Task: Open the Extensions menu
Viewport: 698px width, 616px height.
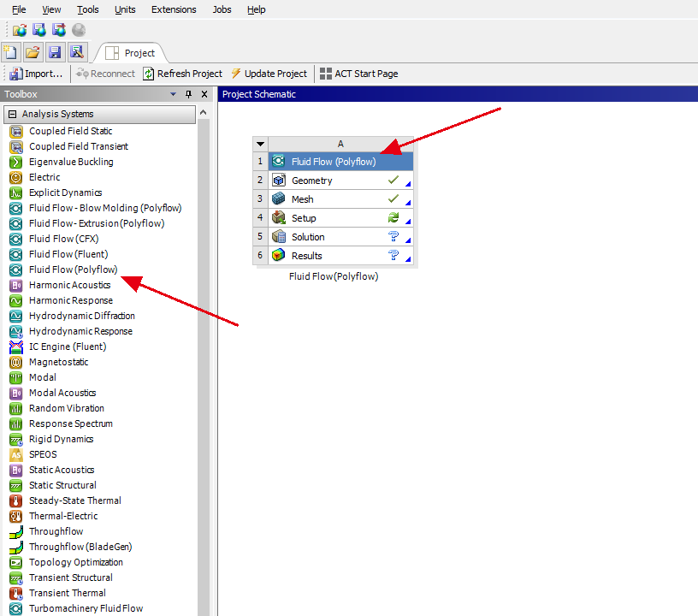Action: click(174, 9)
